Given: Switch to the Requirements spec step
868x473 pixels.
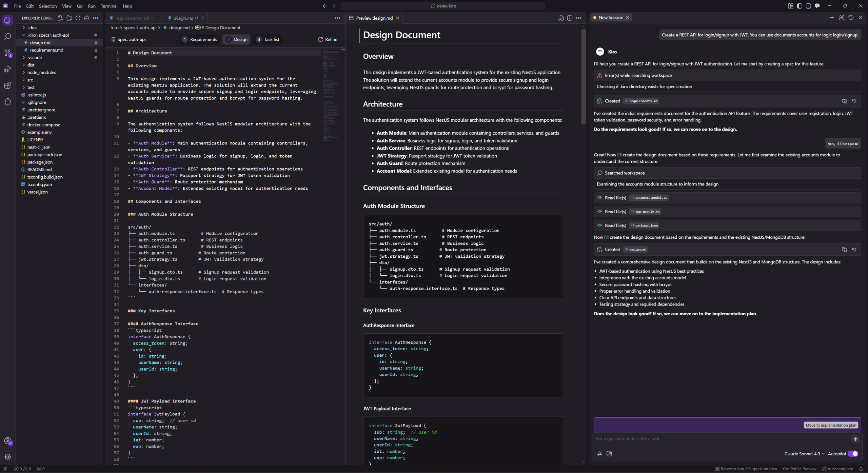Looking at the screenshot, I should pyautogui.click(x=200, y=39).
